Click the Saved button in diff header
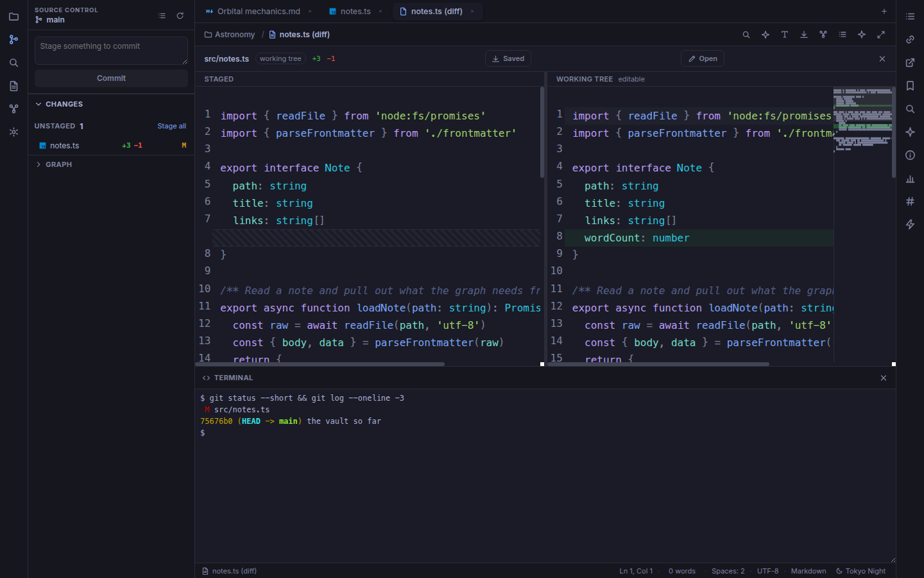924x578 pixels. pyautogui.click(x=508, y=58)
